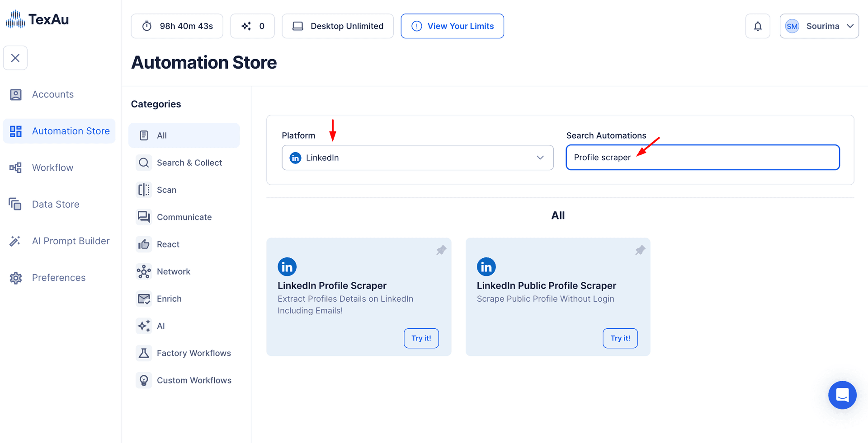Click the React thumbs-up icon
This screenshot has height=443, width=868.
(144, 244)
